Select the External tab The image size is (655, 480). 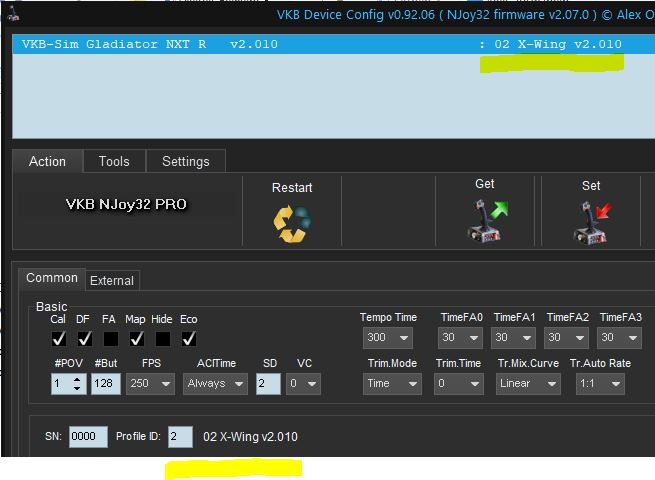pos(112,281)
